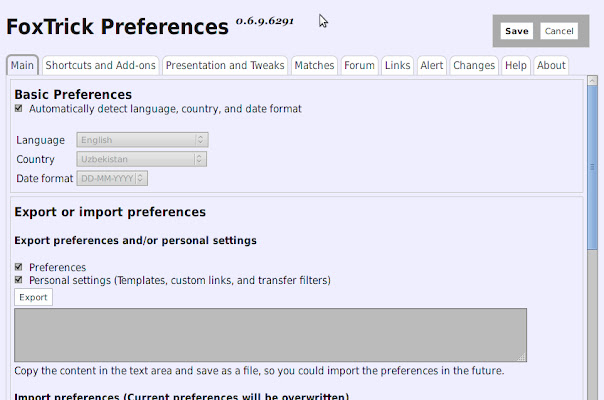Switch to the Links tab
Image resolution: width=604 pixels, height=400 pixels.
pyautogui.click(x=397, y=66)
